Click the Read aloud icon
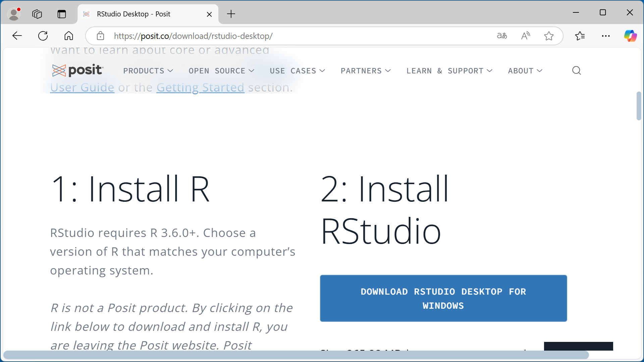The height and width of the screenshot is (362, 644). (x=525, y=36)
